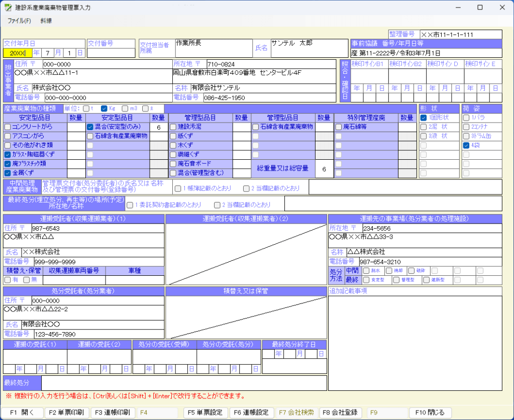Screen dimensions: 514x420
Task: Open F5 単票設定 settings
Action: [204, 412]
